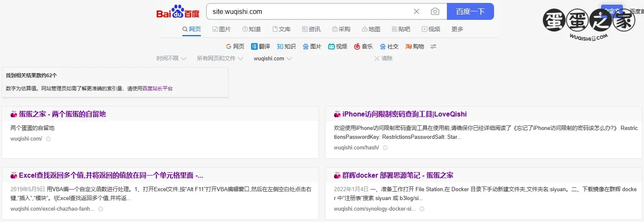Open dropdown arrow next to wuqishi.com/ URL

tap(48, 139)
